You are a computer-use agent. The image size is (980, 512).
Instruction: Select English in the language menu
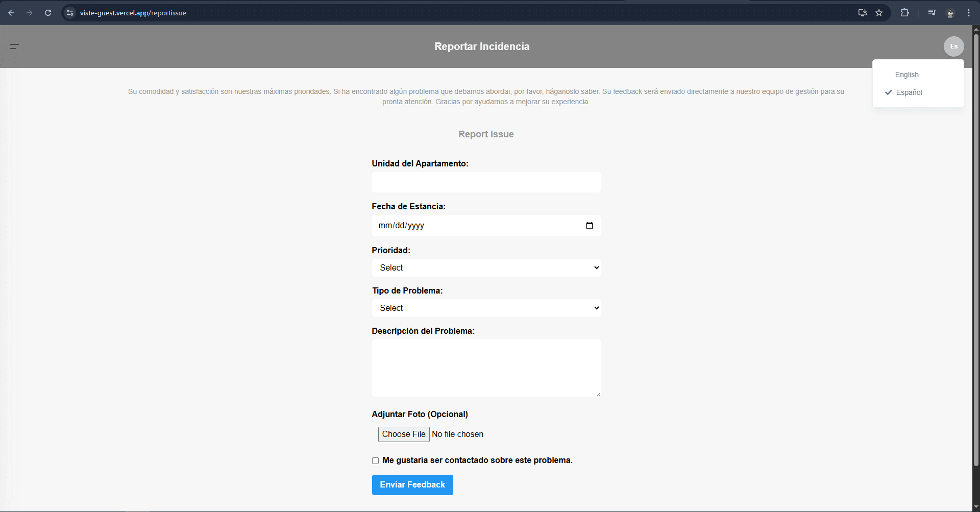pyautogui.click(x=906, y=75)
